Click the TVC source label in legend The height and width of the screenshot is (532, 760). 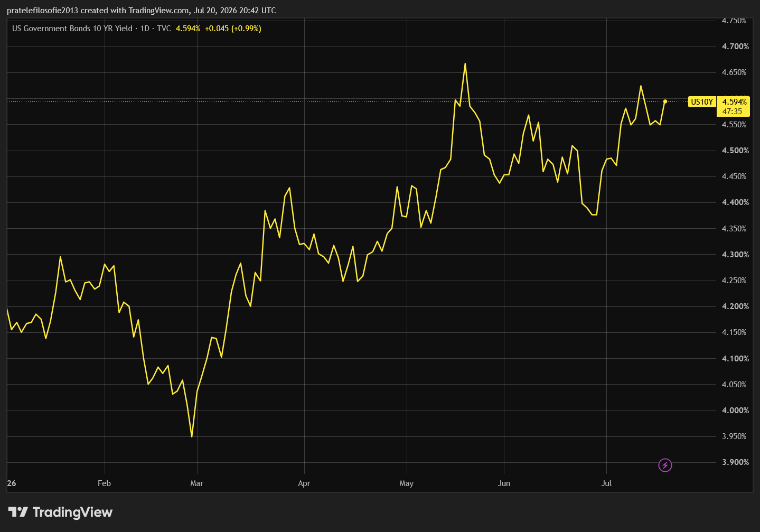coord(164,29)
